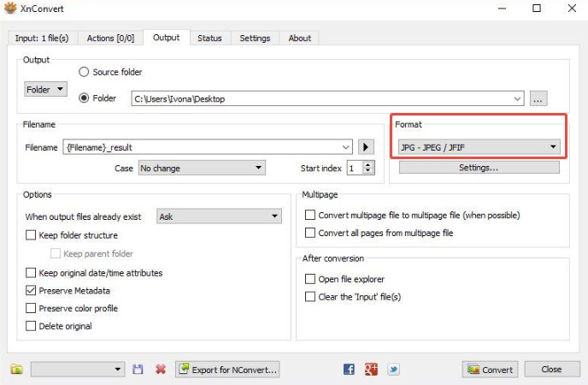This screenshot has width=588, height=385.
Task: Open the About tab
Action: pos(300,38)
